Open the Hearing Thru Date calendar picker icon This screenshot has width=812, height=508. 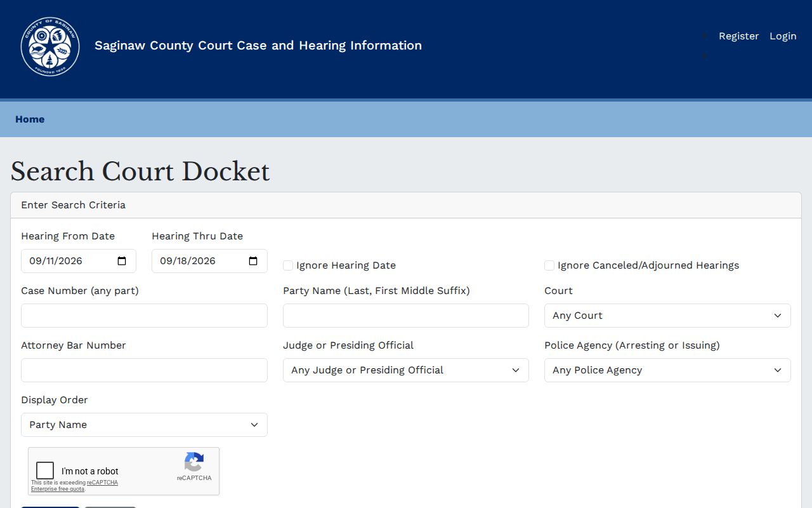click(x=253, y=261)
